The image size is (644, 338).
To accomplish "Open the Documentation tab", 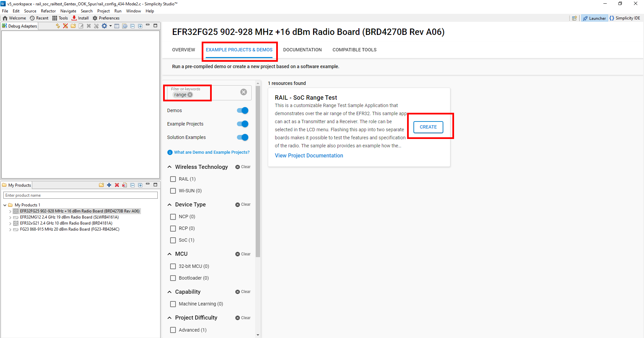I will coord(302,50).
